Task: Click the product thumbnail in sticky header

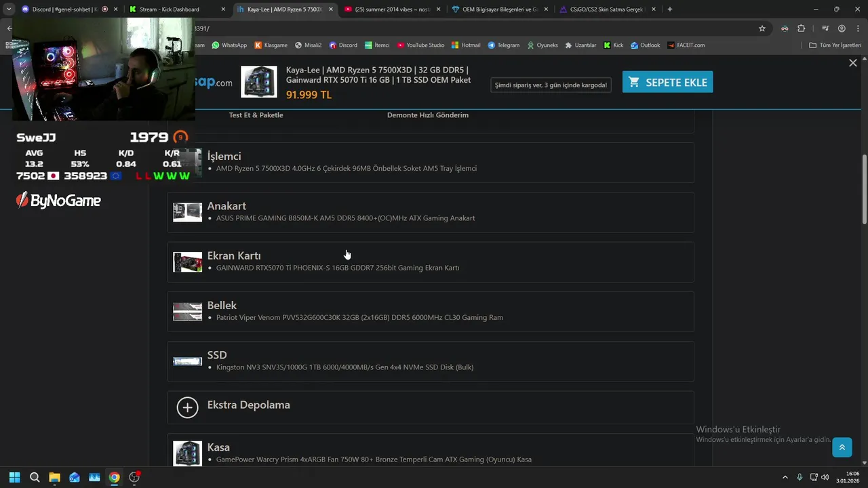Action: 259,82
